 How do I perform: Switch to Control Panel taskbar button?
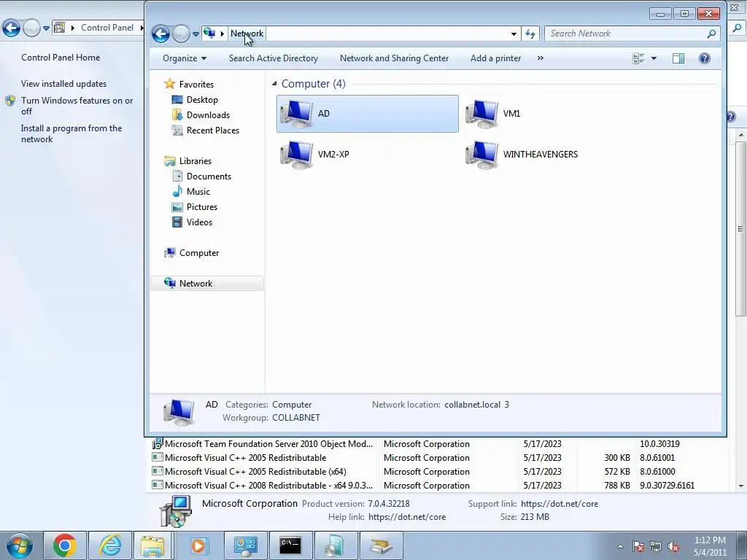coord(245,545)
